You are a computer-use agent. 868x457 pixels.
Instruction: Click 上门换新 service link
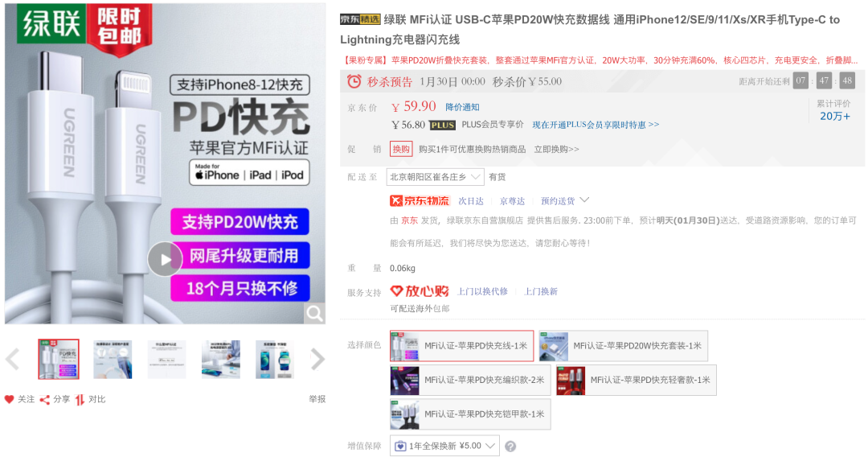coord(541,291)
